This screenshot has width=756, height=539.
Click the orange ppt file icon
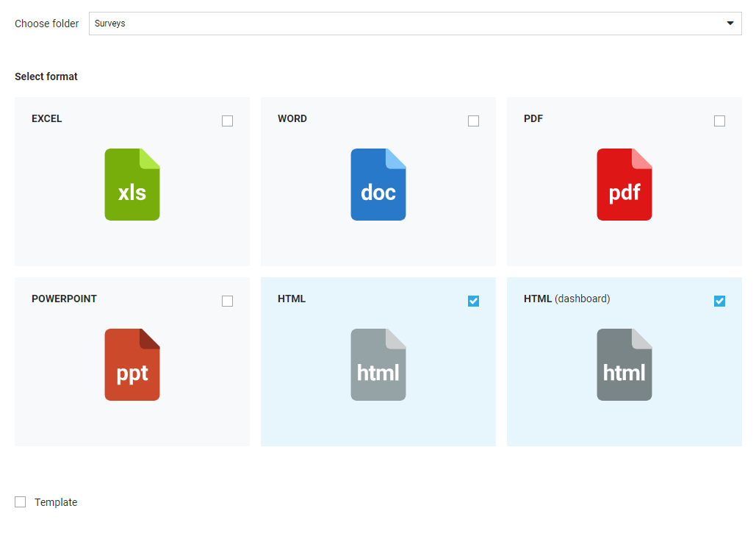point(132,364)
